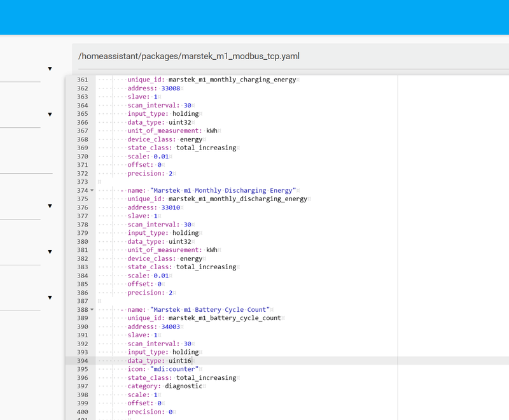509x420 pixels.
Task: Click the category diagnostic value
Action: click(x=183, y=386)
